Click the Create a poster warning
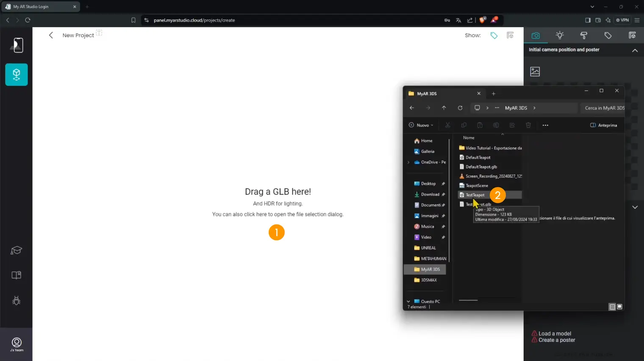Viewport: 644px width, 361px height. 553,340
